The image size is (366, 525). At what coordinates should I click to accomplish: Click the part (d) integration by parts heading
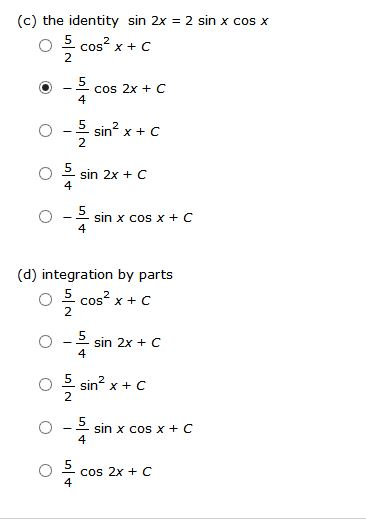pyautogui.click(x=95, y=275)
